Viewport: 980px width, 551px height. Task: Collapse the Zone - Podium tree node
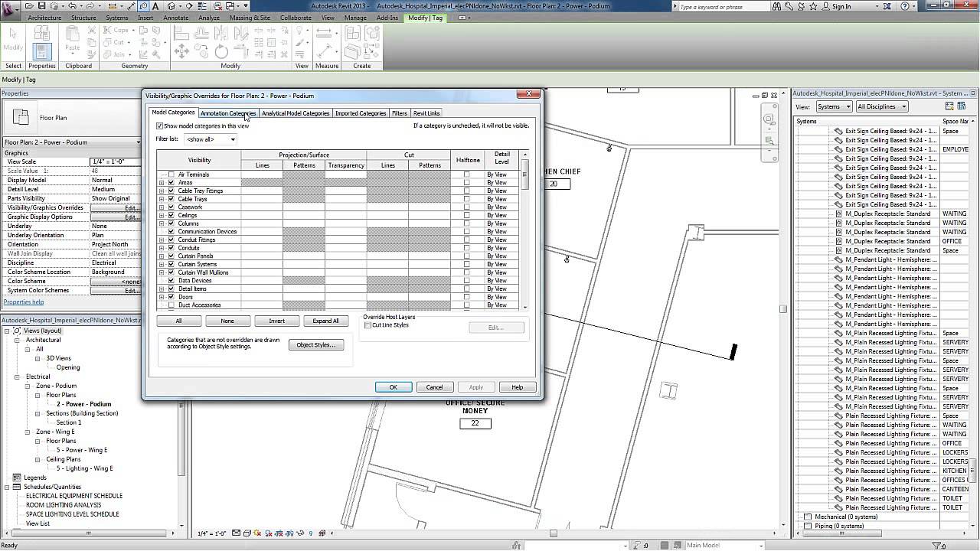tap(28, 386)
